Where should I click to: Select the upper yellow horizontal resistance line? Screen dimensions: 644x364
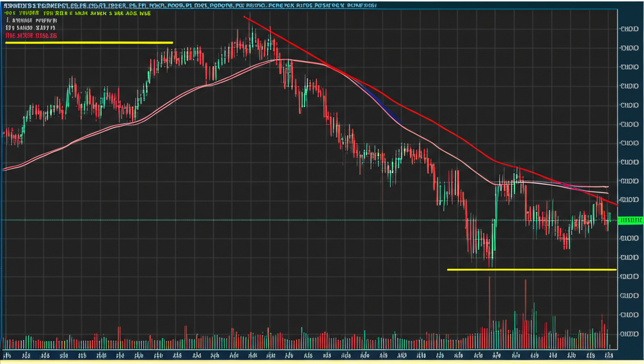pos(88,43)
